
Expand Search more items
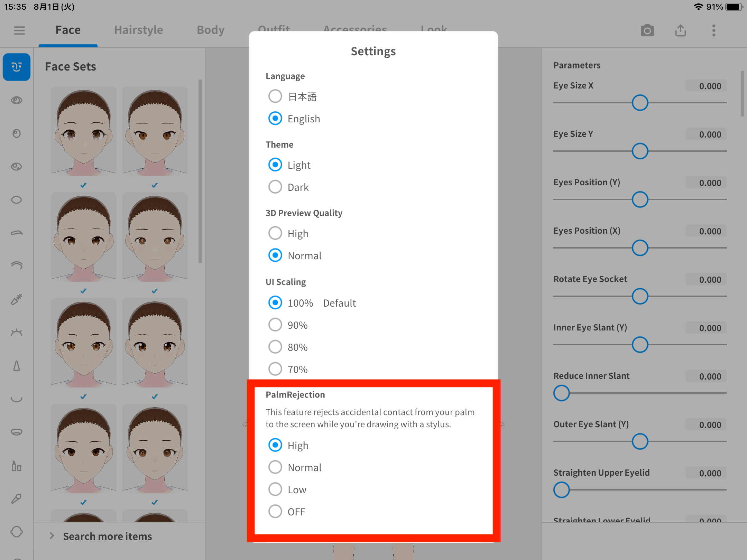pos(107,536)
